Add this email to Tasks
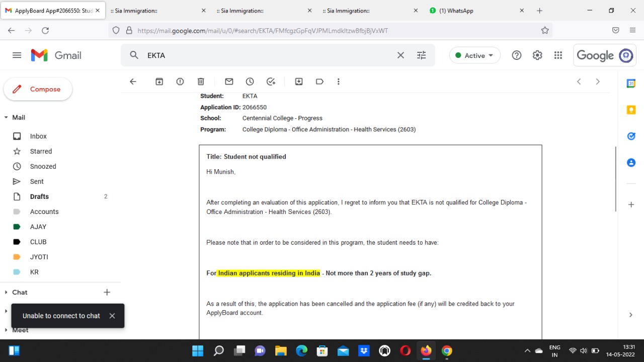Screen dimensions: 644x362 271,82
